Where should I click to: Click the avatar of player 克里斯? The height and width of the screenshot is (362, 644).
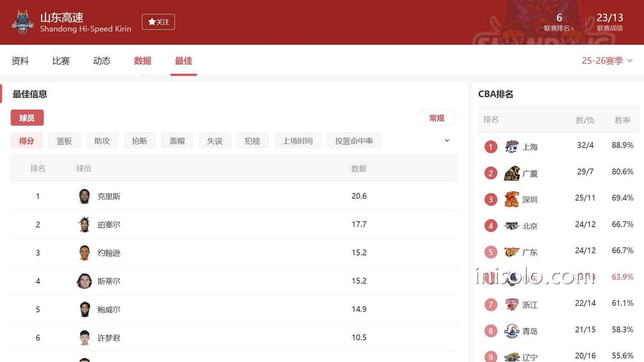click(84, 196)
